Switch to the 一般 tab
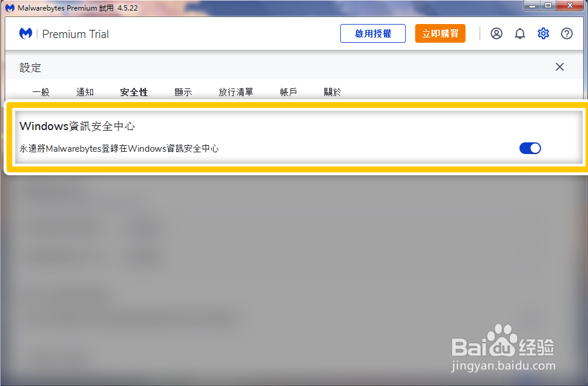The image size is (588, 386). tap(41, 92)
